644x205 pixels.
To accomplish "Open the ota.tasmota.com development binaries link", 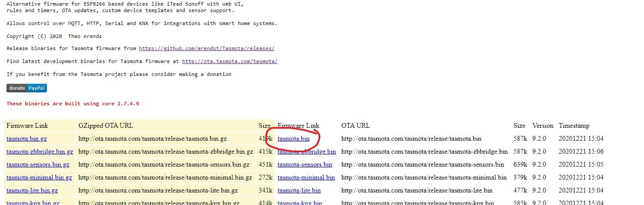I will [x=230, y=61].
